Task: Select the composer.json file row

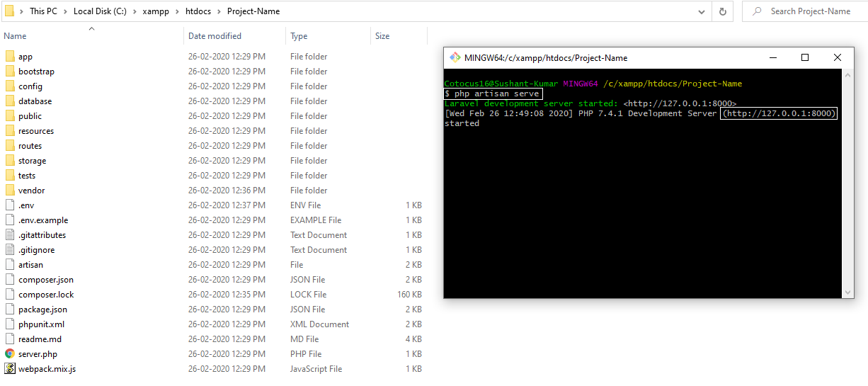Action: [x=46, y=280]
